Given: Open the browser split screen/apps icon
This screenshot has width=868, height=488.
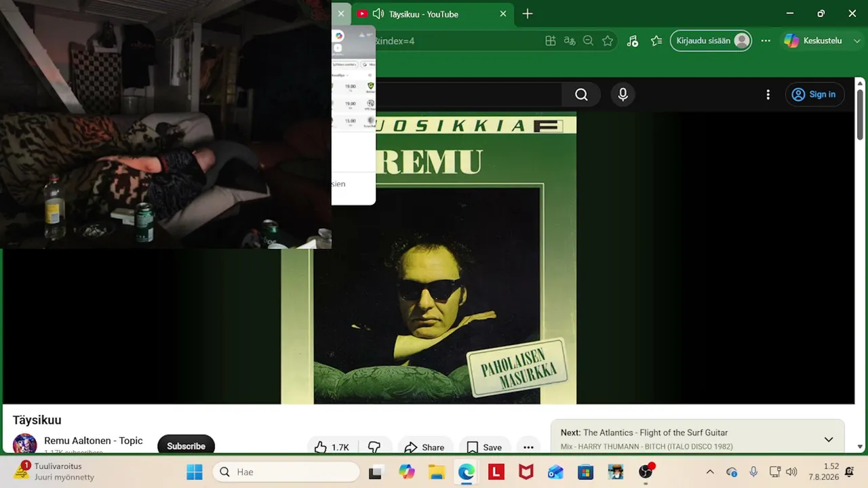Looking at the screenshot, I should (x=551, y=41).
